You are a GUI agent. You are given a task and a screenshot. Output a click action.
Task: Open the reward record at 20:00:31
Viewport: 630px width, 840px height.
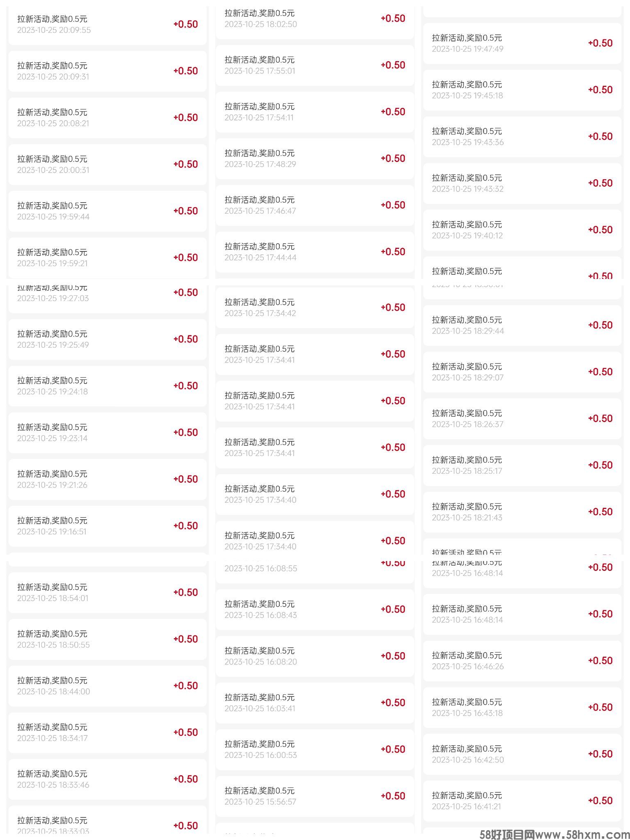(x=107, y=164)
